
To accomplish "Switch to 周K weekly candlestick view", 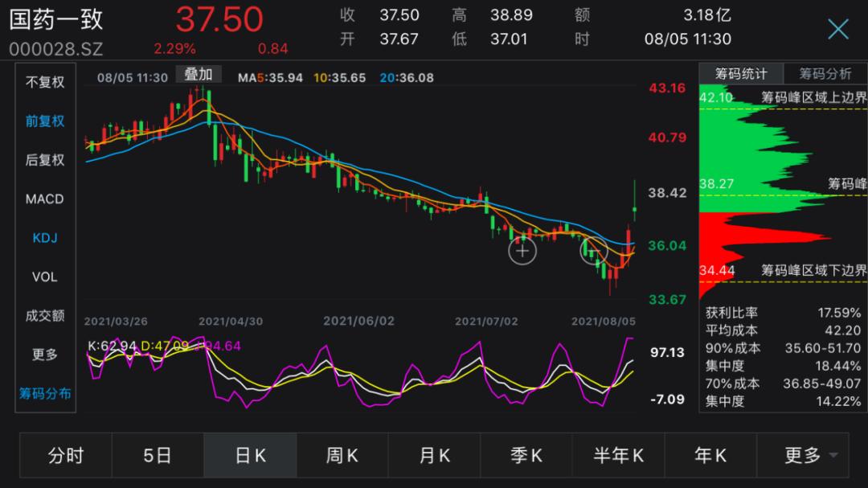I will pos(342,455).
